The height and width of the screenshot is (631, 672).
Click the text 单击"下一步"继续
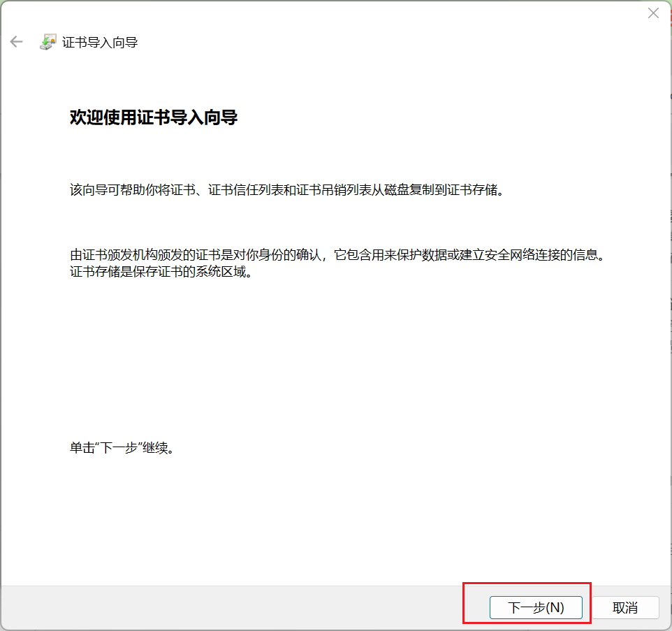[122, 448]
